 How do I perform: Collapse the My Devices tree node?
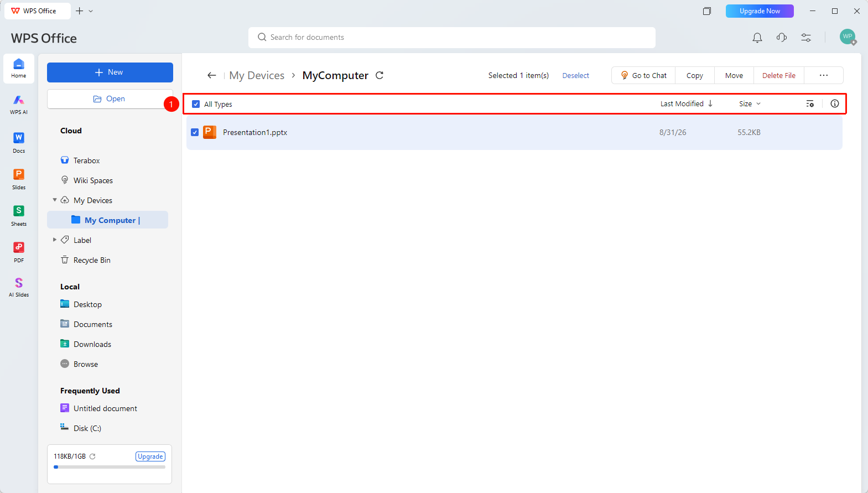(55, 200)
